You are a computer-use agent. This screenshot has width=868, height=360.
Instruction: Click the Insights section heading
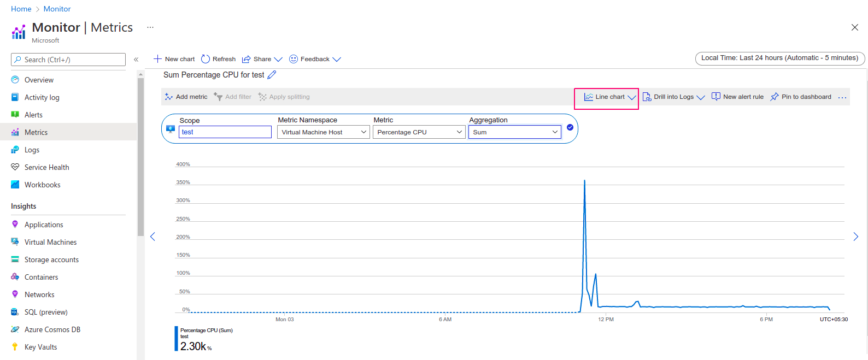(24, 206)
